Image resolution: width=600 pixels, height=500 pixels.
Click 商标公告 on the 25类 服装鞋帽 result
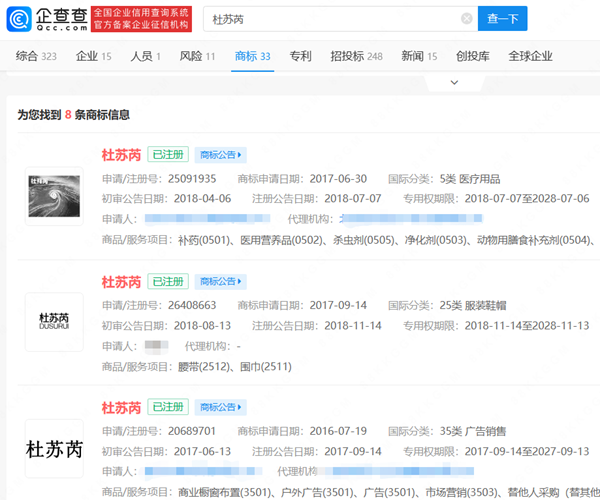(x=221, y=281)
